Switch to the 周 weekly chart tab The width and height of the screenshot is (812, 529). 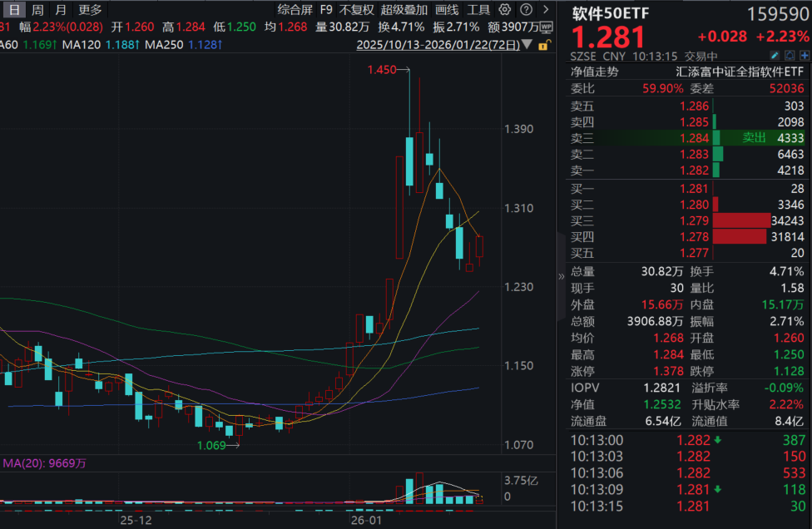[x=37, y=10]
